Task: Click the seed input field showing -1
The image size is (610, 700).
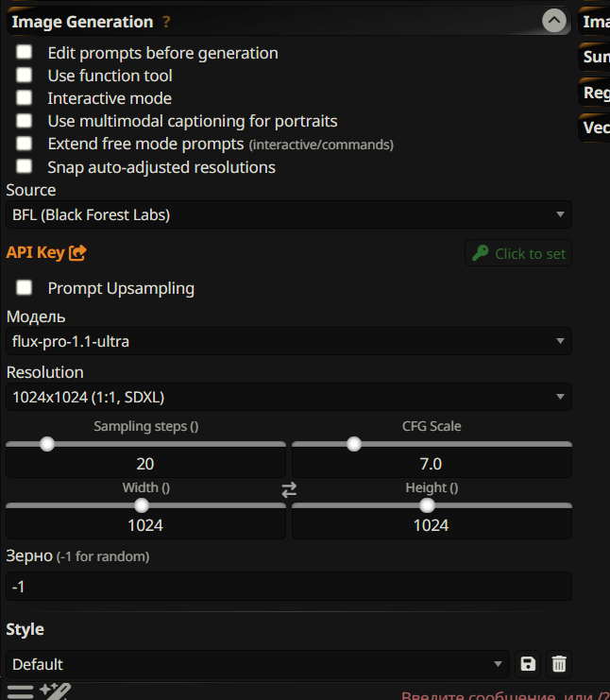Action: click(288, 587)
